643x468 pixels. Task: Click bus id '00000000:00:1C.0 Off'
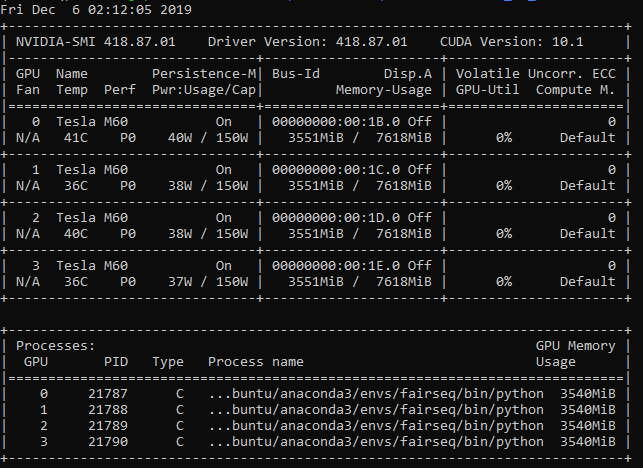click(352, 170)
